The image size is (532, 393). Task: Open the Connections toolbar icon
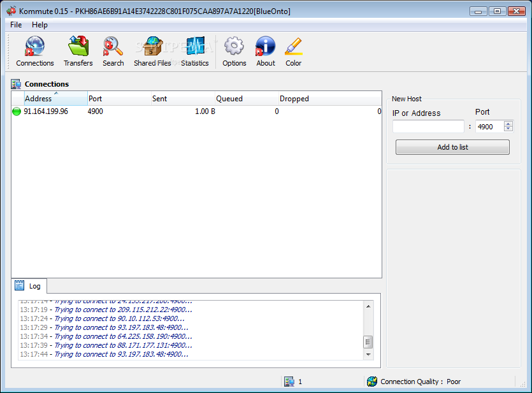(34, 51)
